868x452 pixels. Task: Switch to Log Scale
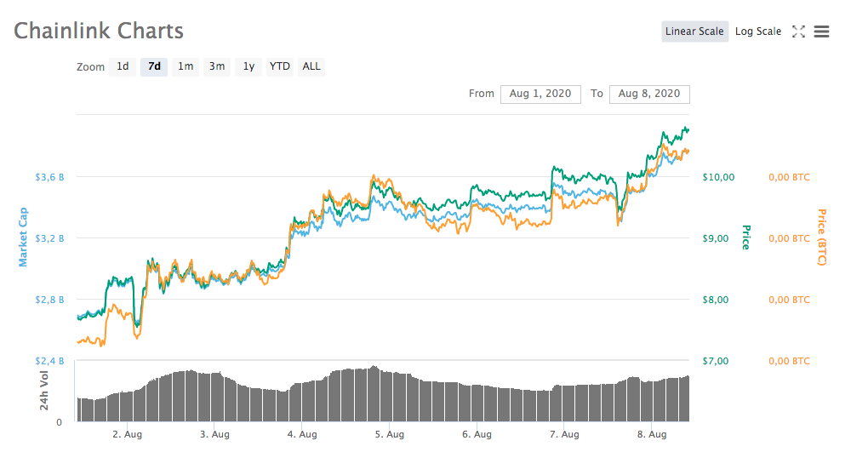758,31
